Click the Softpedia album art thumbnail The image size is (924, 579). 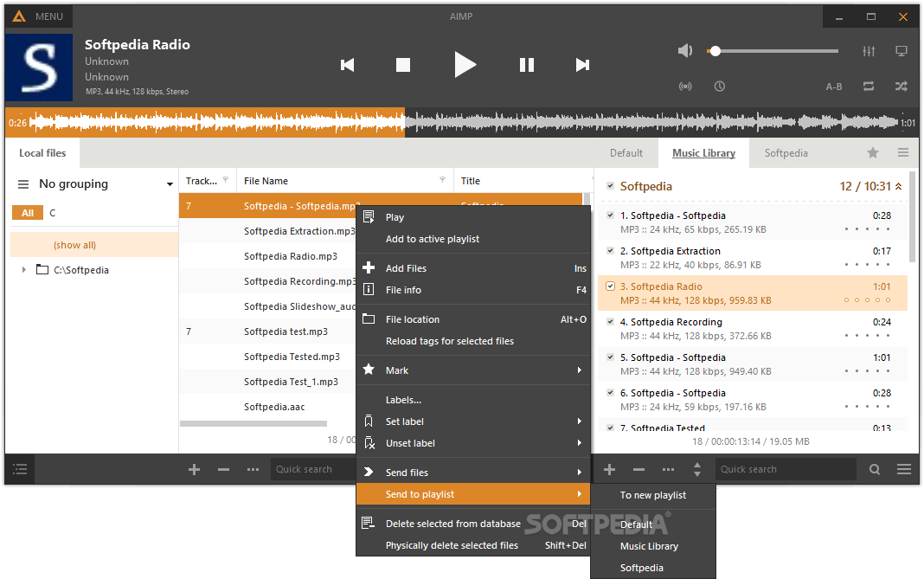(39, 67)
